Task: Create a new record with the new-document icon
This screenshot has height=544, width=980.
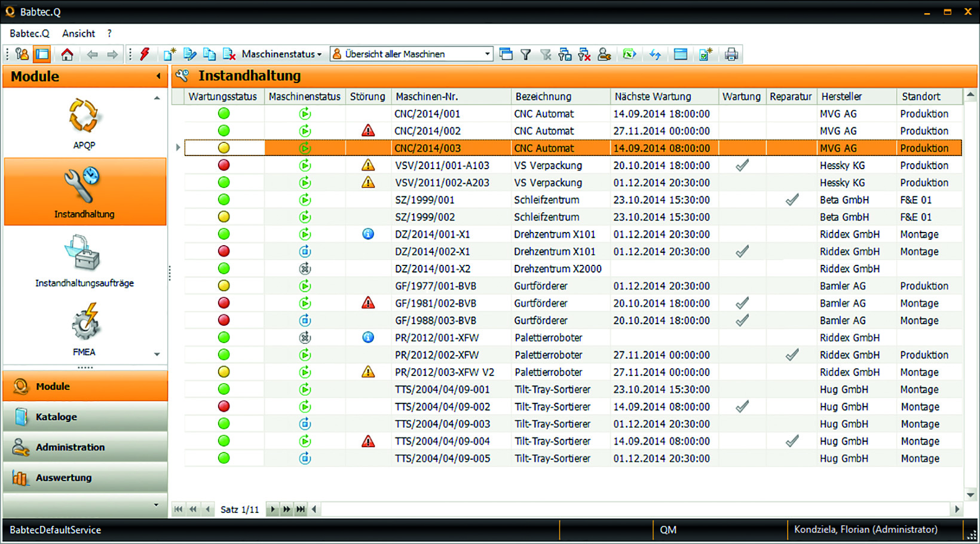Action: (169, 54)
